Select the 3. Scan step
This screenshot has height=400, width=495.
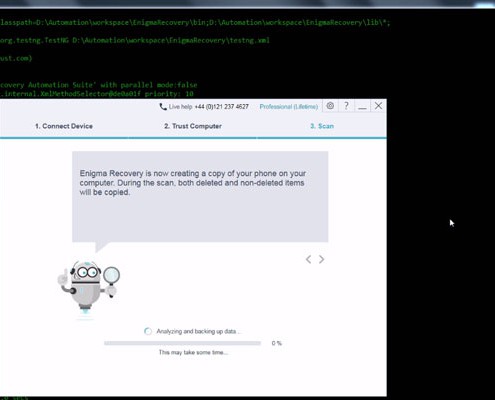tap(322, 126)
